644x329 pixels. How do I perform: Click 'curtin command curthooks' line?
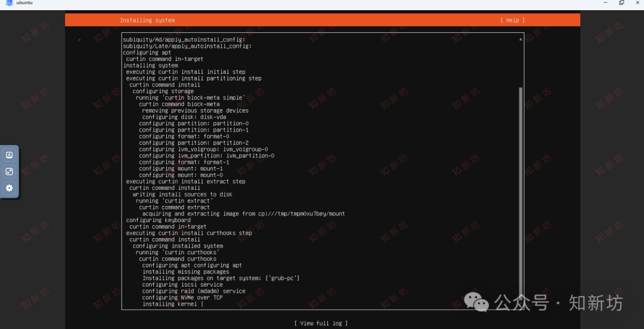click(178, 259)
